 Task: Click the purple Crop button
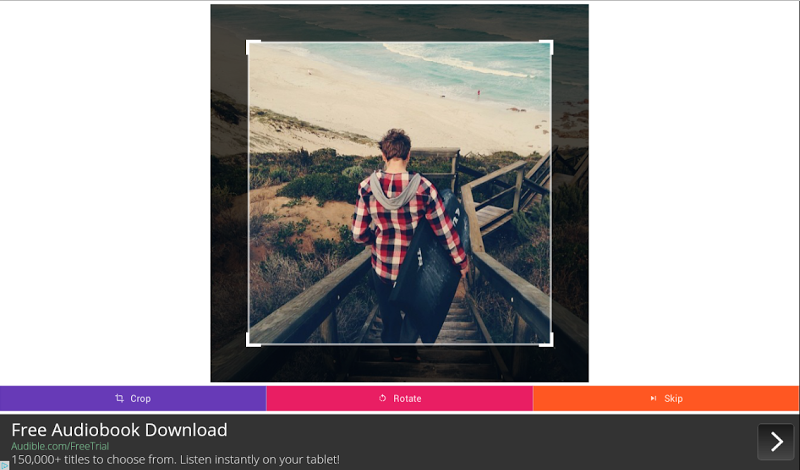coord(133,399)
